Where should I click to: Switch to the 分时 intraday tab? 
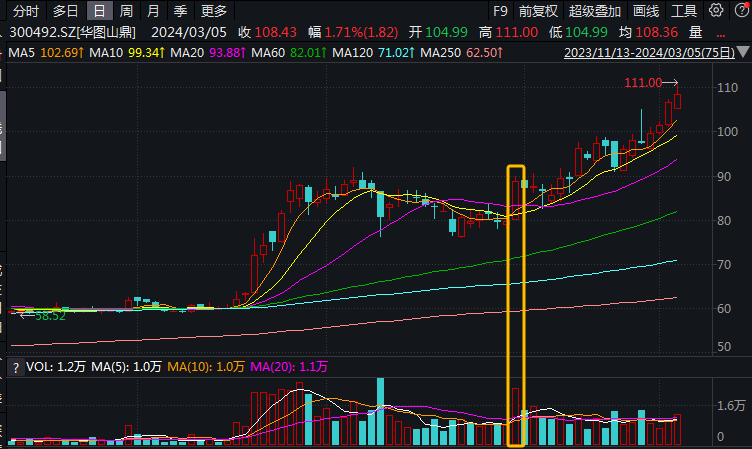click(x=26, y=11)
